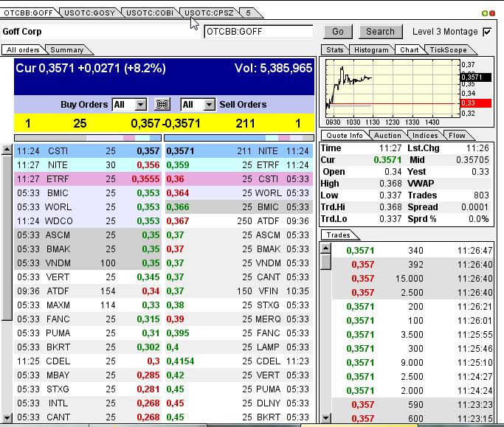Click the best ask 211 in yellow bar
The image size is (504, 427).
(x=245, y=123)
